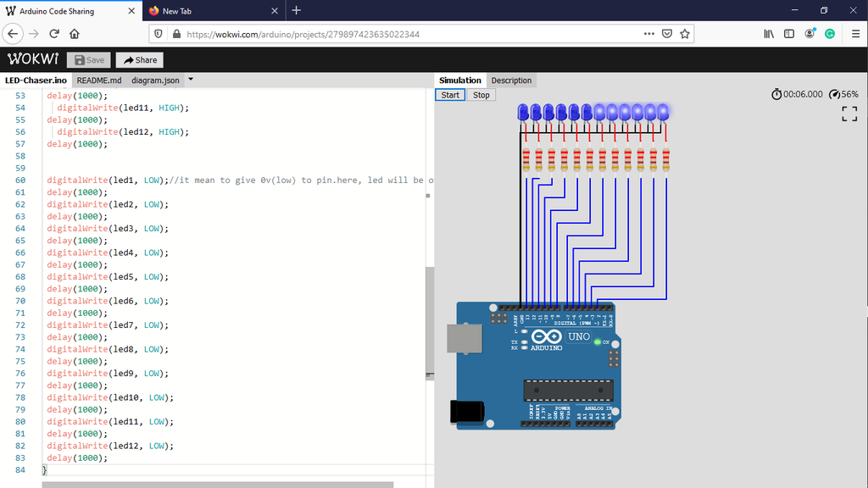Image resolution: width=868 pixels, height=488 pixels.
Task: Click the Arduino power jack
Action: click(x=467, y=413)
